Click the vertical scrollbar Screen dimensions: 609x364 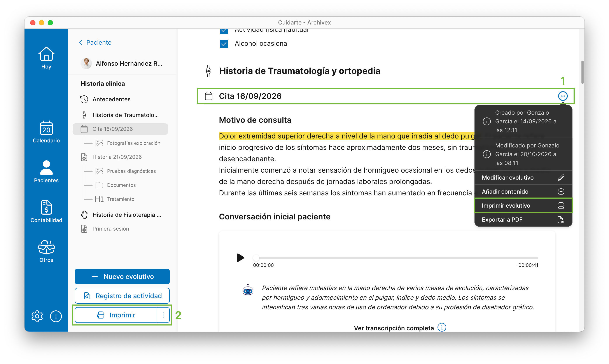coord(582,72)
